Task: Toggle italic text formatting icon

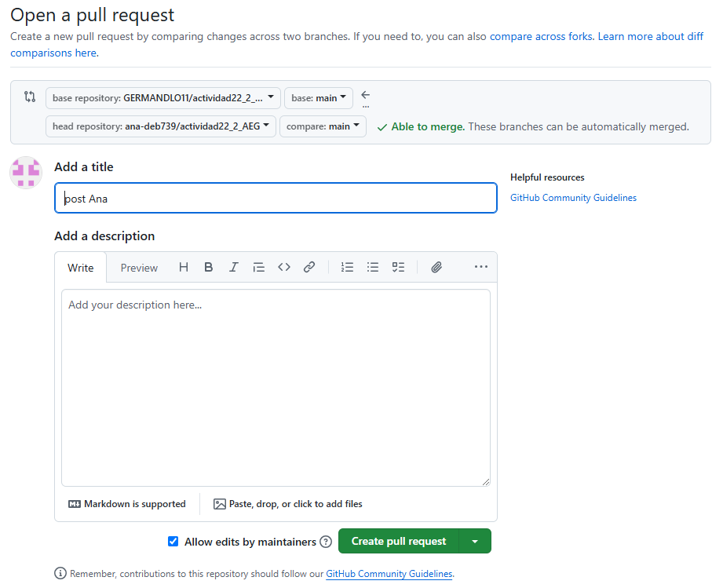Action: coord(234,268)
